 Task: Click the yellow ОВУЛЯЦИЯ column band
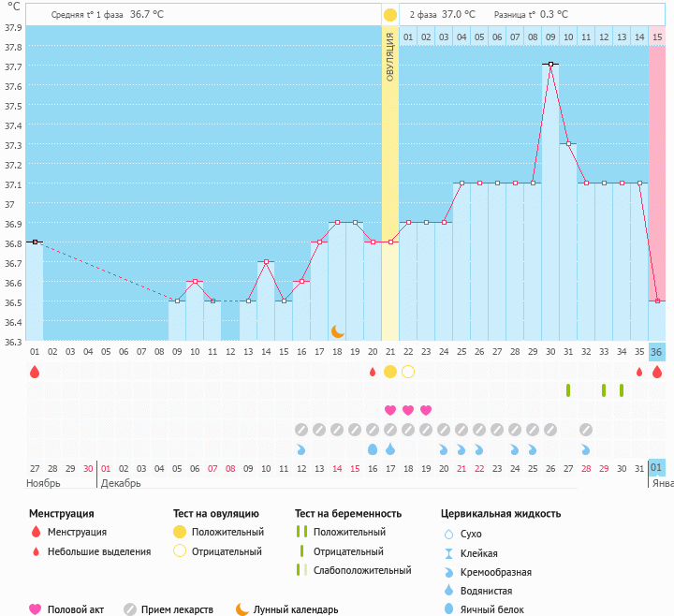[x=390, y=187]
